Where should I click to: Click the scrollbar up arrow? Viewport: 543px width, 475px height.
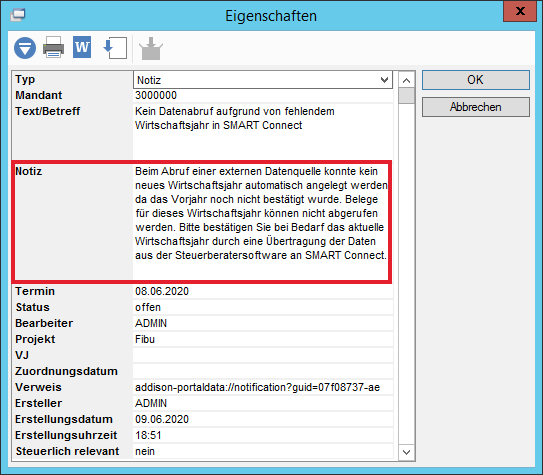tap(407, 80)
